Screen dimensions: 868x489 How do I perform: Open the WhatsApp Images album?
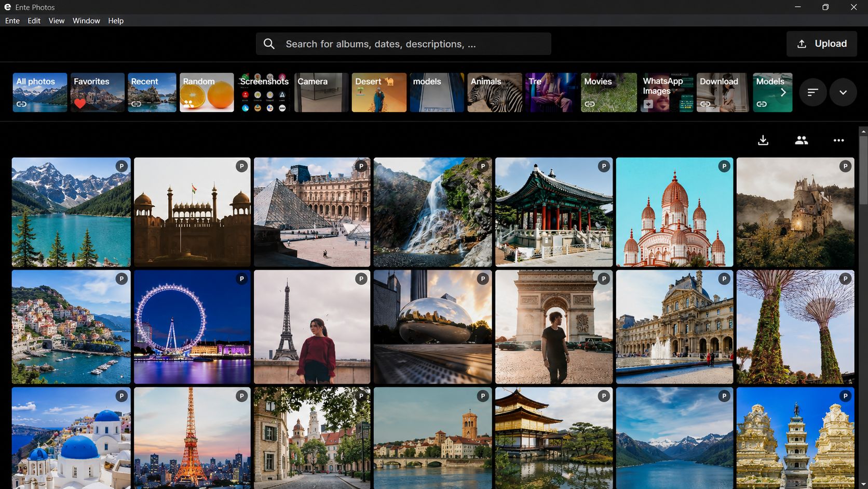pyautogui.click(x=667, y=92)
